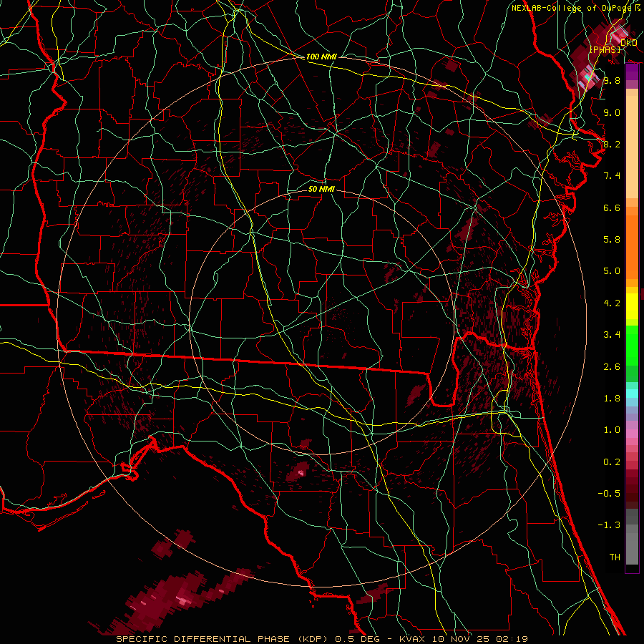Click the 5.8 scale value
This screenshot has height=644, width=644.
pos(612,240)
